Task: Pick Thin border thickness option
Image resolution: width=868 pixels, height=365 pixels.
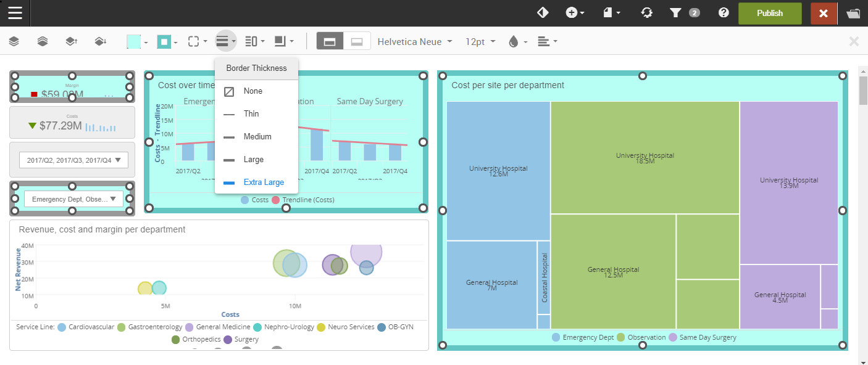Action: pos(251,114)
